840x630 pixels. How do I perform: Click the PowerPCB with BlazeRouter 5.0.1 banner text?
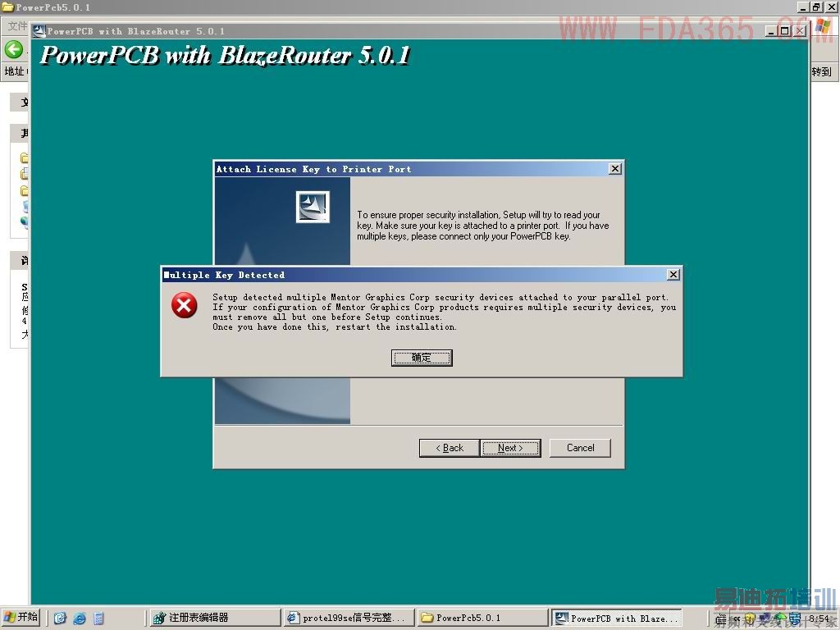click(226, 55)
